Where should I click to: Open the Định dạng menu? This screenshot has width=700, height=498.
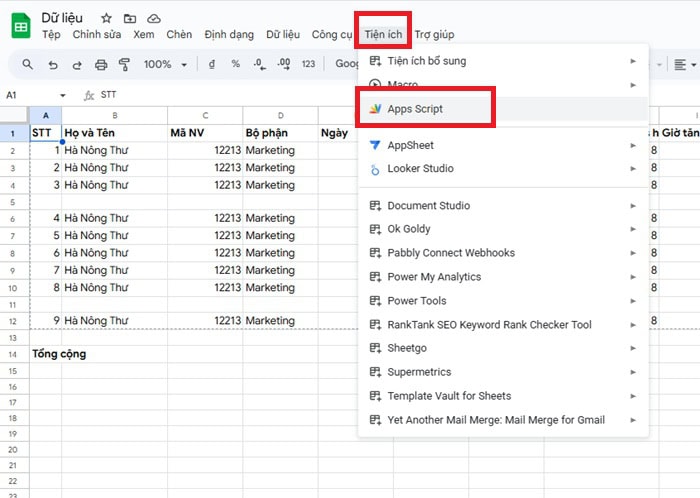click(x=229, y=35)
